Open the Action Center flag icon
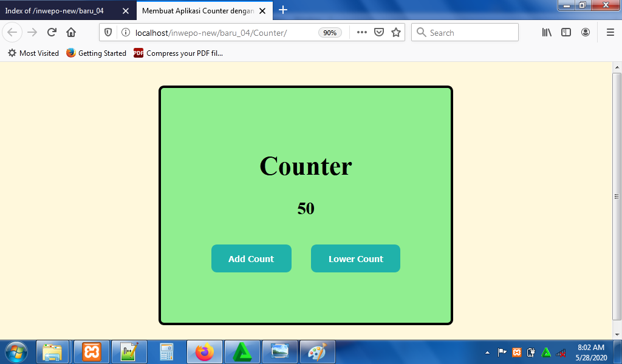The image size is (622, 364). [502, 352]
